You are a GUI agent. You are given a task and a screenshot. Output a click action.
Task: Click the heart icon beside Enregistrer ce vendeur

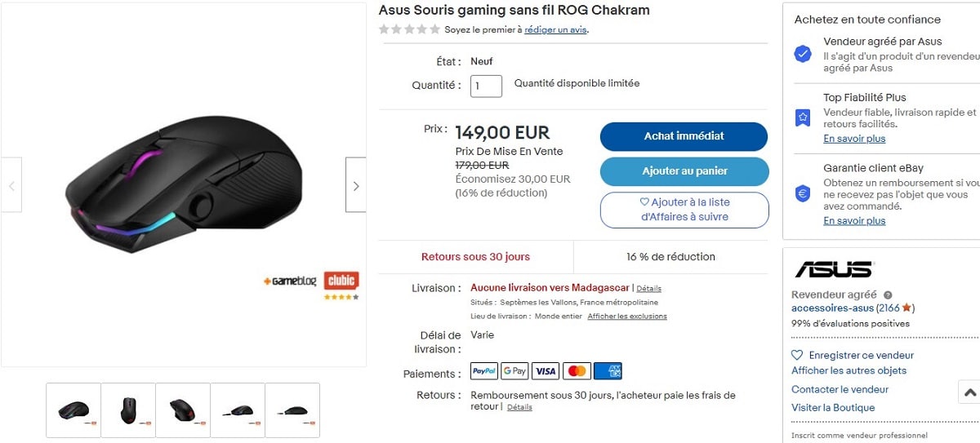pyautogui.click(x=797, y=356)
